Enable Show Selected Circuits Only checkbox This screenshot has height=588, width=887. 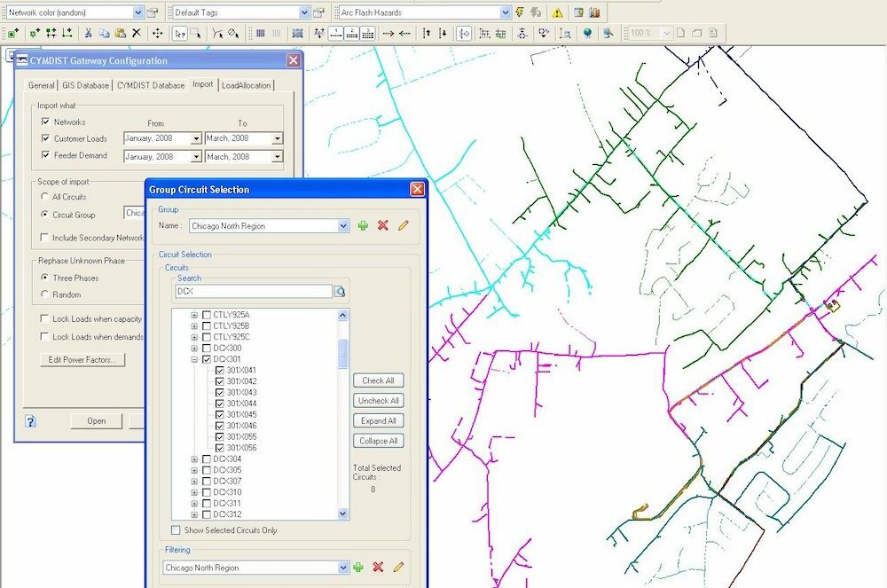click(176, 530)
